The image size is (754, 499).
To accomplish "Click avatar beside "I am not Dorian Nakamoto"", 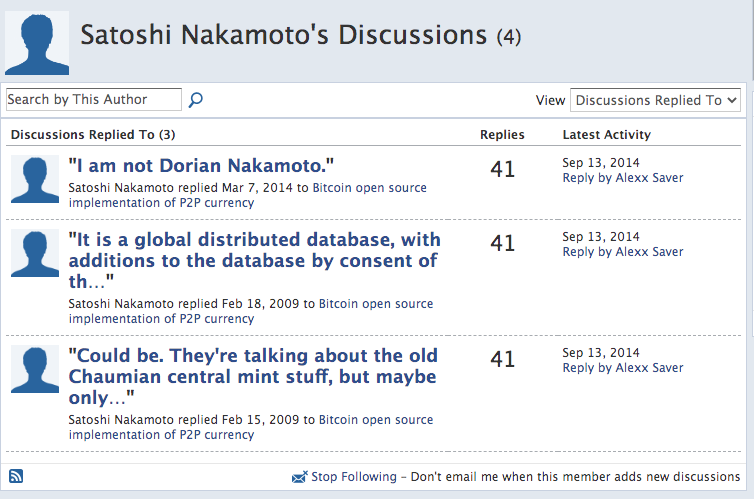I will pyautogui.click(x=35, y=179).
